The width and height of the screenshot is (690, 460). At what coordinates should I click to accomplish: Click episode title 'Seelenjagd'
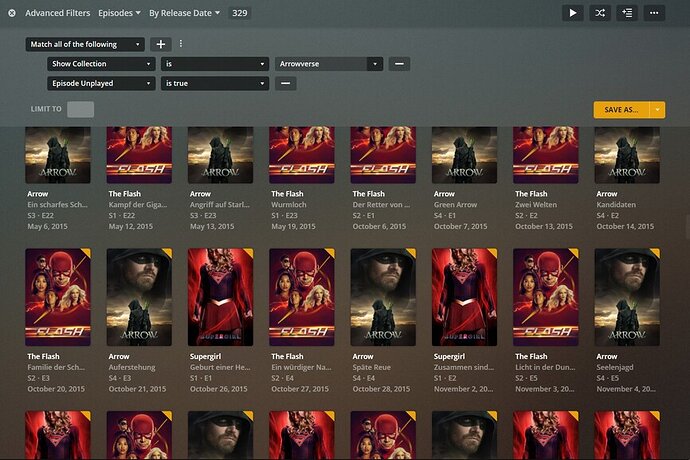[615, 367]
